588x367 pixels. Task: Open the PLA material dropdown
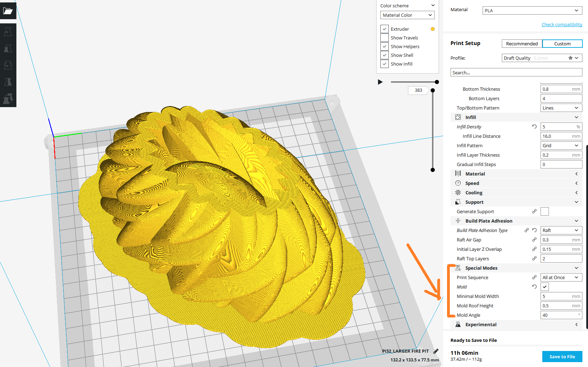click(x=532, y=10)
